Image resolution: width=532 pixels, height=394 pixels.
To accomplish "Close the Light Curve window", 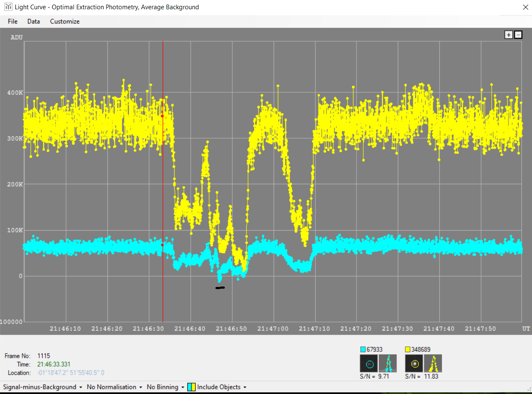I will (x=525, y=7).
